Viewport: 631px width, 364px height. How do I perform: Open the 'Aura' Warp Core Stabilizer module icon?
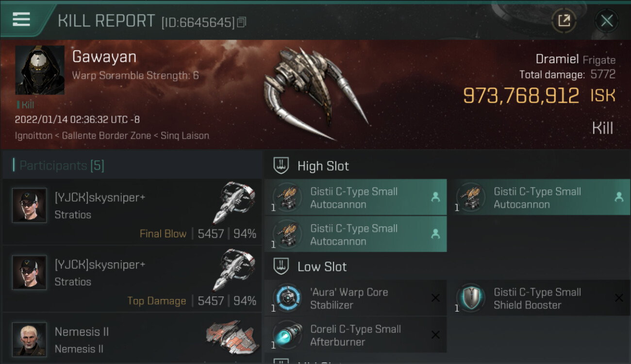pos(287,298)
